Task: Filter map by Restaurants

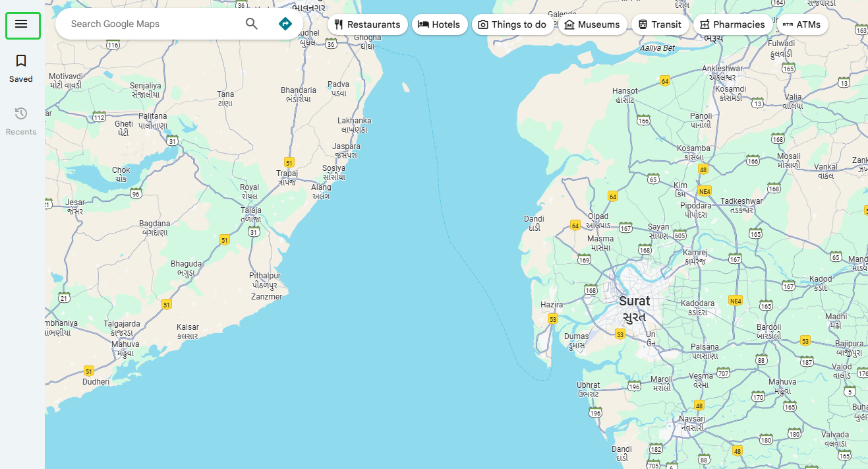Action: pyautogui.click(x=367, y=24)
